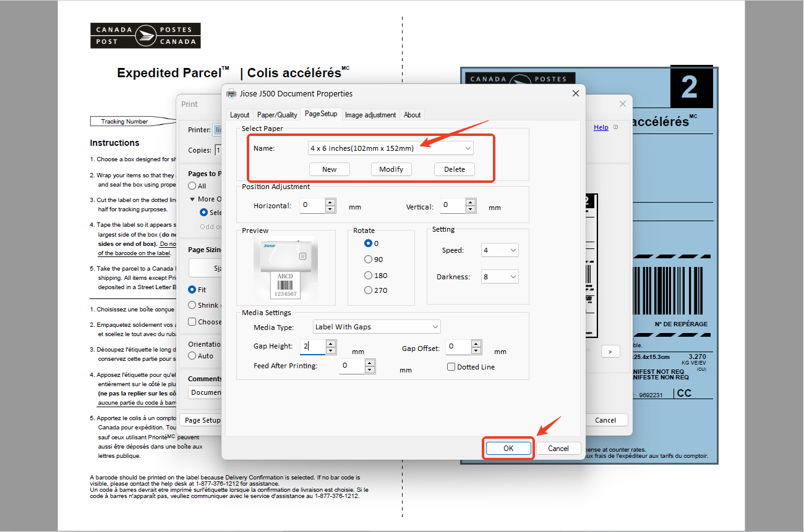The height and width of the screenshot is (532, 804).
Task: Open the Help link in Print dialog
Action: (601, 127)
